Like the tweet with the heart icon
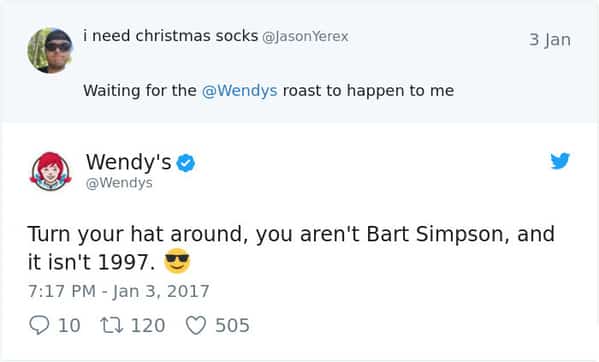The width and height of the screenshot is (599, 362). pyautogui.click(x=196, y=325)
